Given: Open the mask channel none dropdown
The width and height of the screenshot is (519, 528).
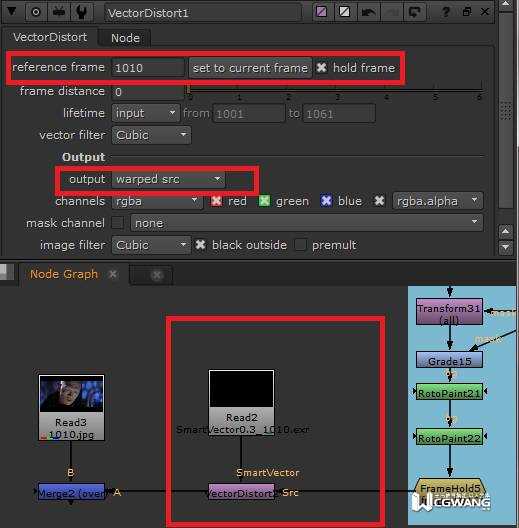Looking at the screenshot, I should [306, 223].
